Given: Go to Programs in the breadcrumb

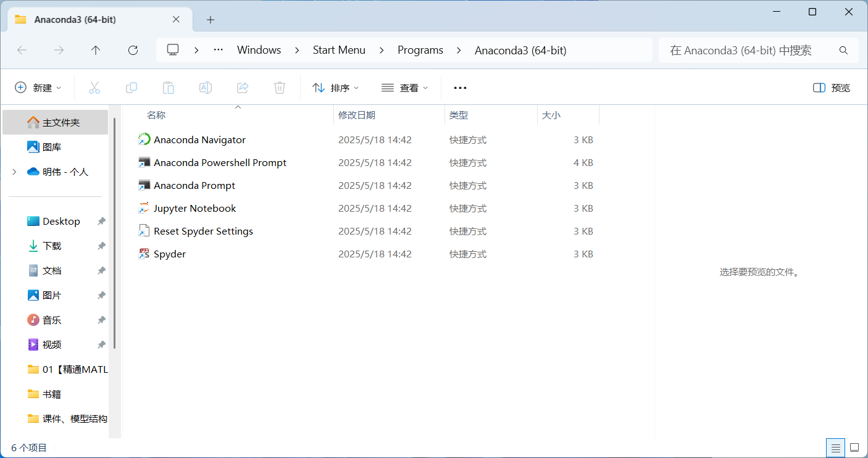Looking at the screenshot, I should click(420, 50).
